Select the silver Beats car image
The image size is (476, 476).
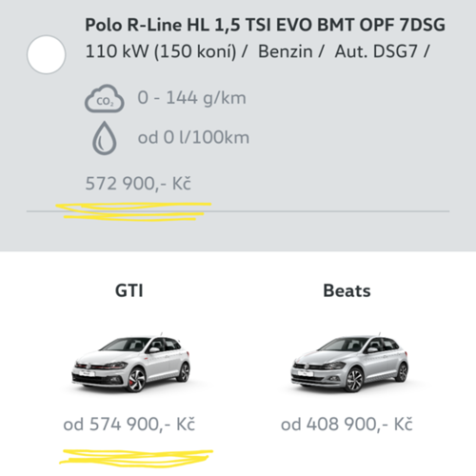349,363
